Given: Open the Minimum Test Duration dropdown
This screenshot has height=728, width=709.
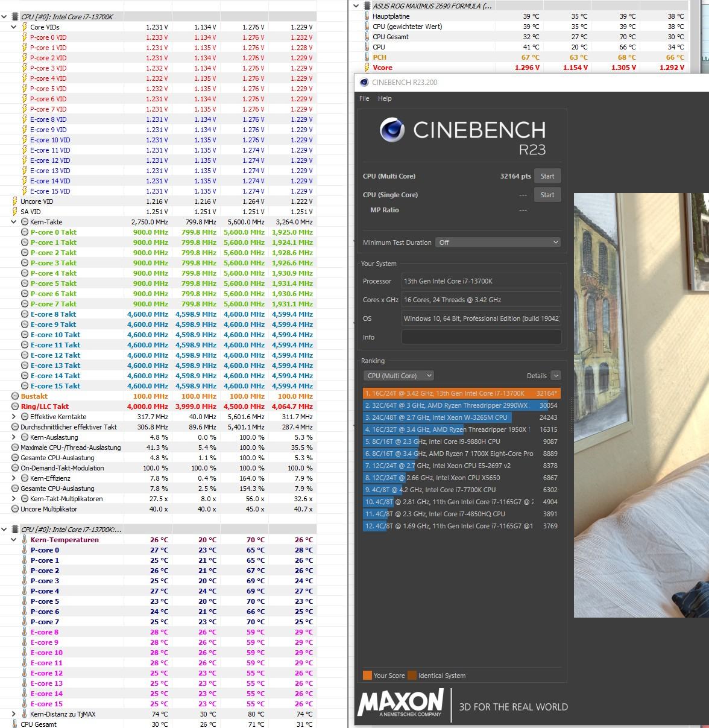Looking at the screenshot, I should (x=497, y=242).
